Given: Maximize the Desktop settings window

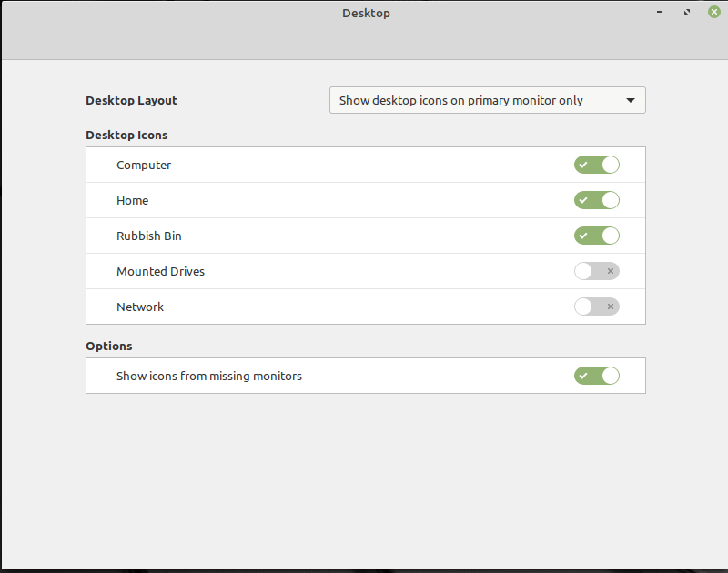Looking at the screenshot, I should [686, 13].
